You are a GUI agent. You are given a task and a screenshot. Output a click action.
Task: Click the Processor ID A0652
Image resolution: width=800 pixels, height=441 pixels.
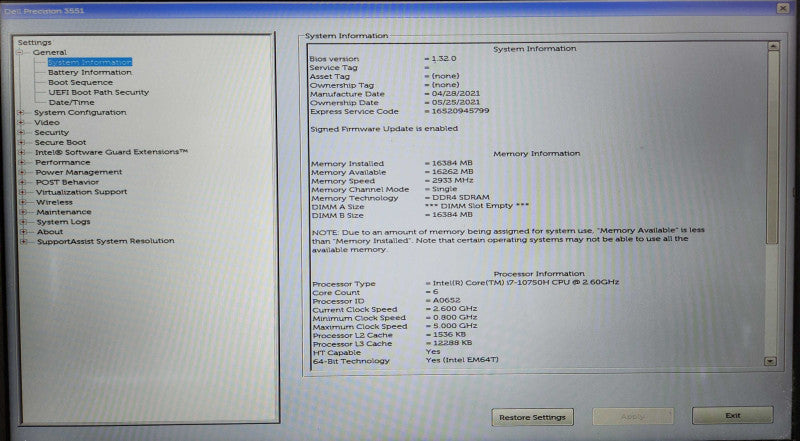[x=447, y=301]
